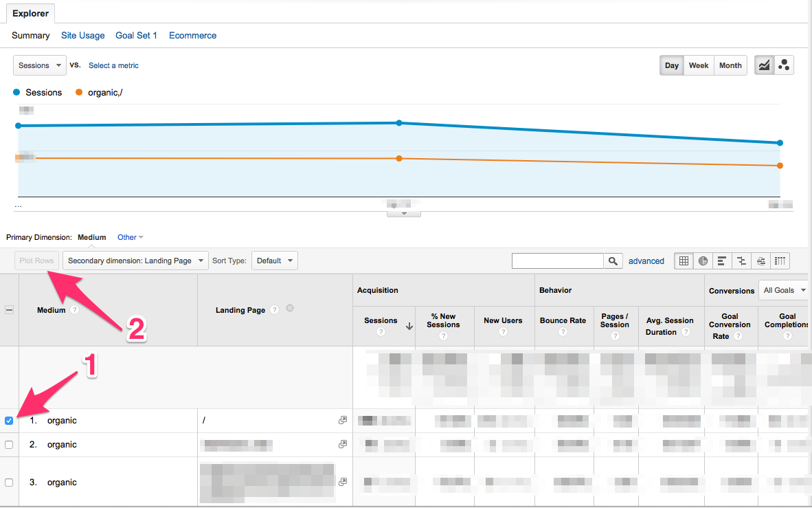The height and width of the screenshot is (508, 812).
Task: Open help for Avg. Session Duration
Action: [x=686, y=332]
